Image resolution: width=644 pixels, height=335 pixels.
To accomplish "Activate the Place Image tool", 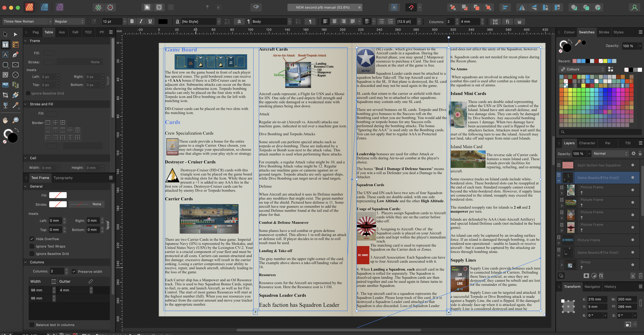I will [5, 85].
